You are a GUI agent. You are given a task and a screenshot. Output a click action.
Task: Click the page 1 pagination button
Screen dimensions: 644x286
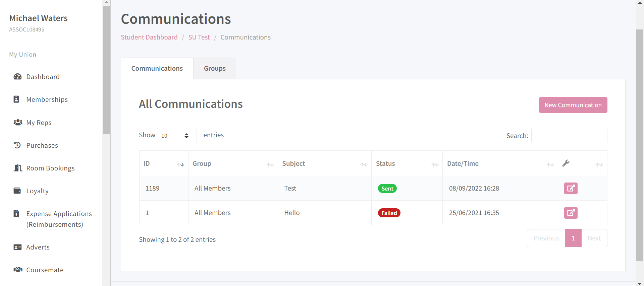pyautogui.click(x=573, y=238)
